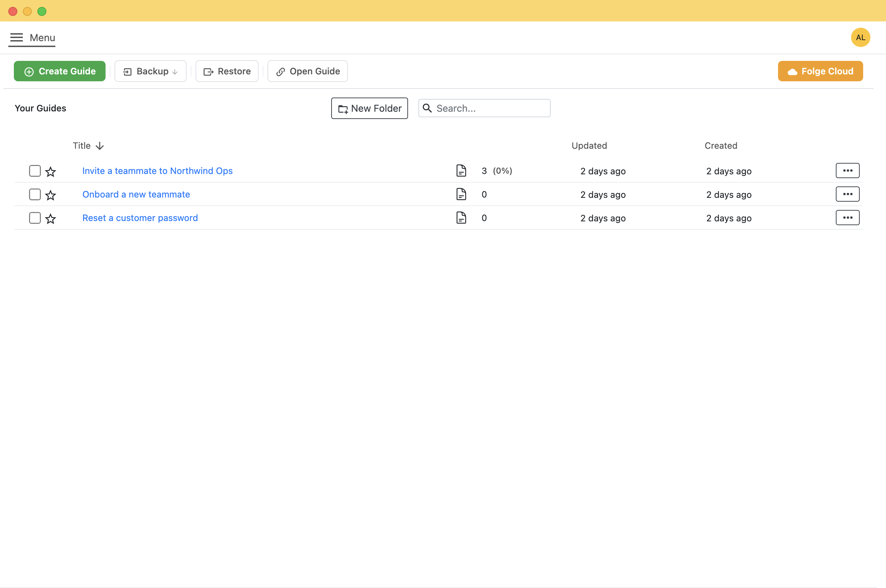
Task: Create a New Folder
Action: pos(370,108)
